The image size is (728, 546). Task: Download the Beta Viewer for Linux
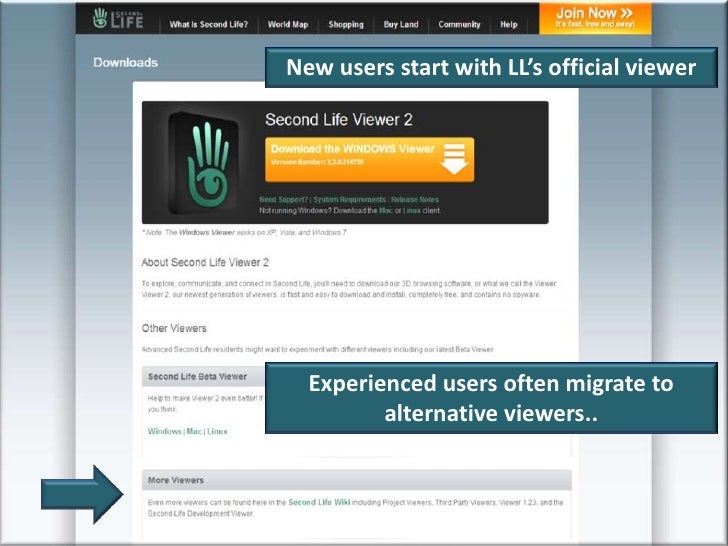[x=217, y=431]
